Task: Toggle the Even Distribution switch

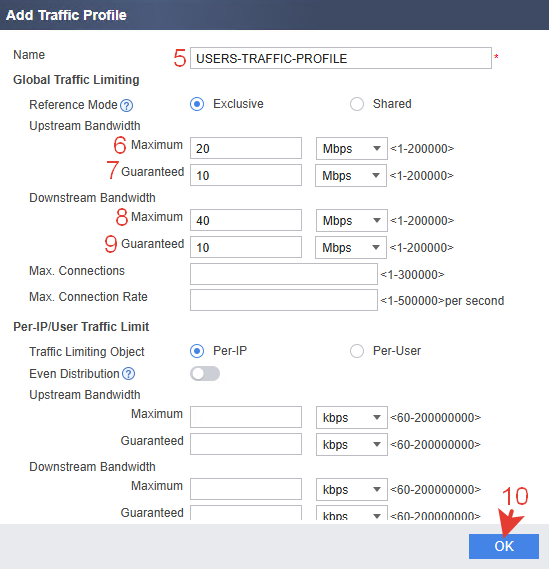Action: [x=205, y=374]
